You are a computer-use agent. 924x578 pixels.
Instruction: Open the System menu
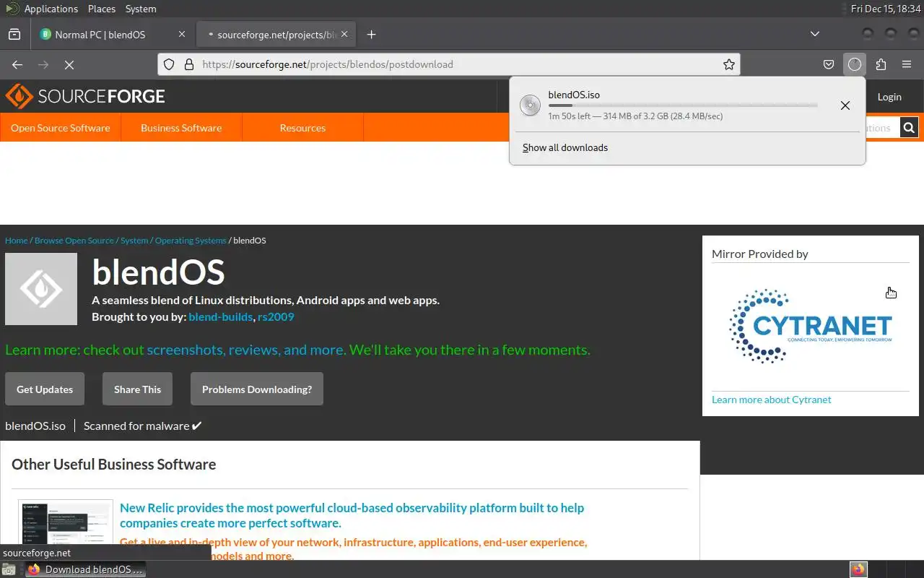(x=141, y=9)
